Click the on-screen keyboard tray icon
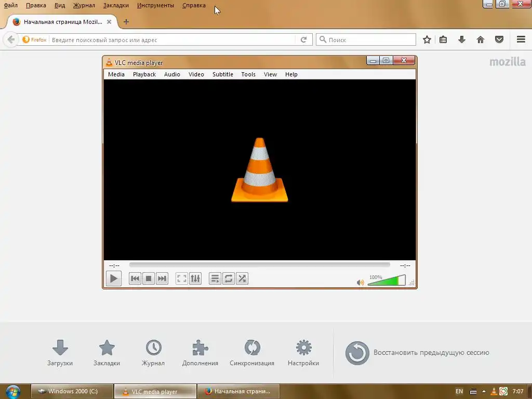Screen dimensions: 532x399 point(473,392)
